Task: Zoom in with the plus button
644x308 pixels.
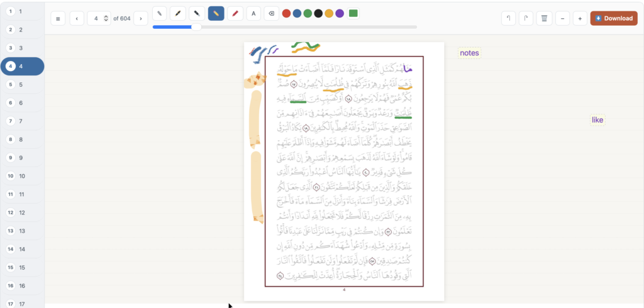Action: tap(580, 18)
